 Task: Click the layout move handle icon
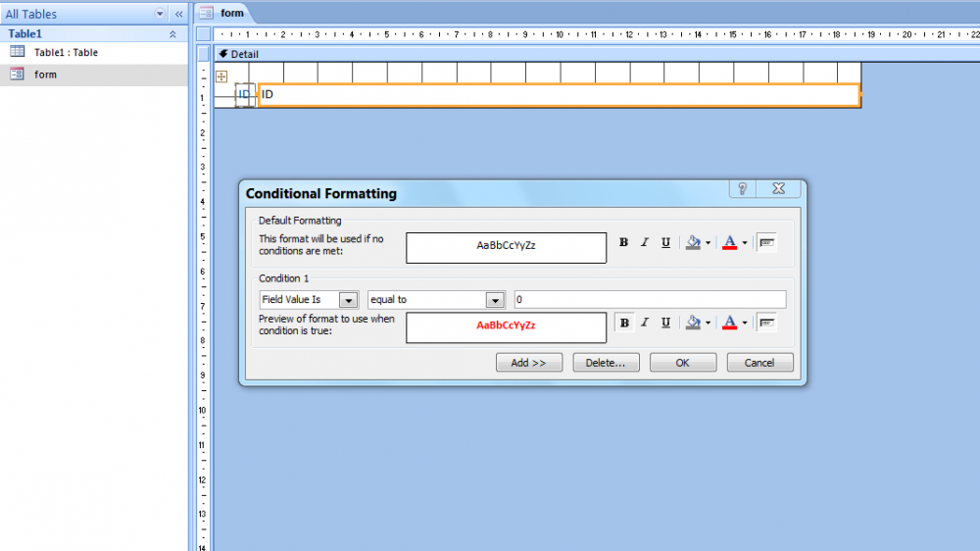tap(221, 76)
